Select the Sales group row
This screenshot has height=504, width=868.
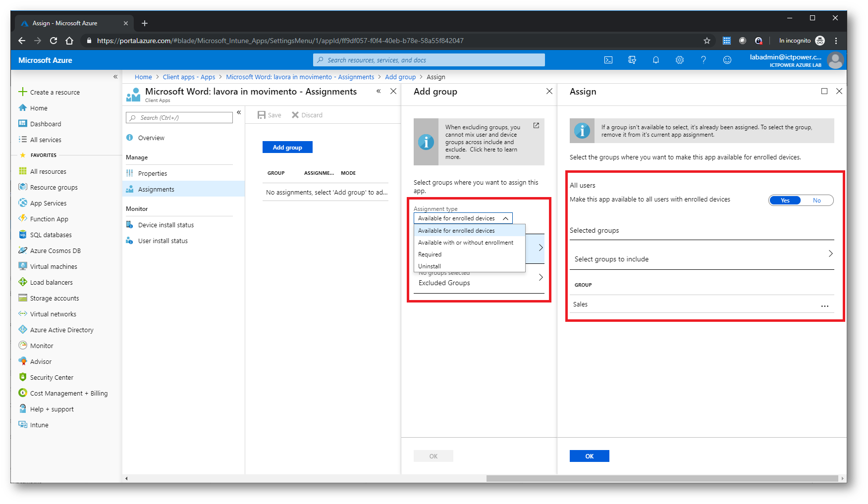702,304
